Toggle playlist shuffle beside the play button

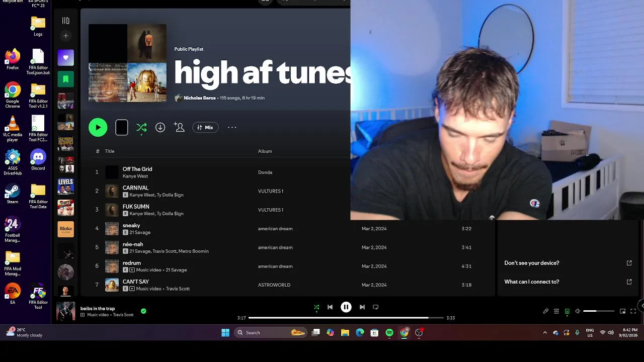141,128
